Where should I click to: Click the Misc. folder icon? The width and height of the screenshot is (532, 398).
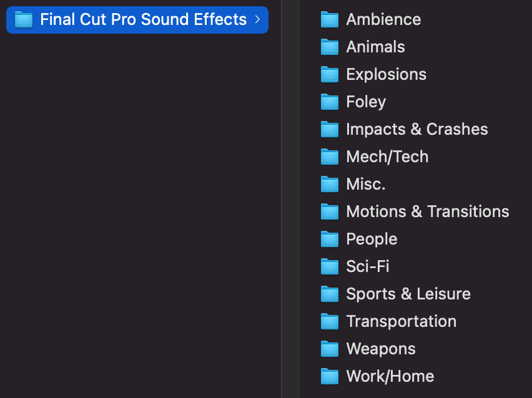[329, 185]
